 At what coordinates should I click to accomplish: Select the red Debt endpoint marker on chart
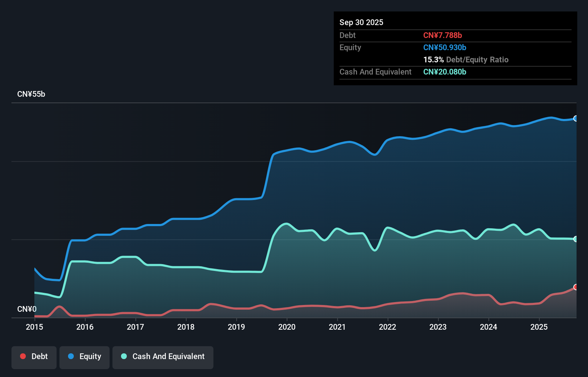click(x=575, y=287)
